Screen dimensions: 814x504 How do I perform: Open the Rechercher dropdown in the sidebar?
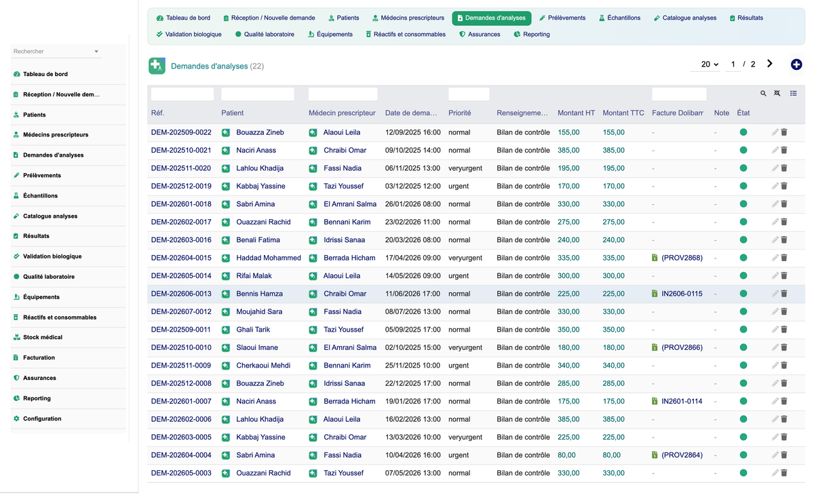point(56,52)
